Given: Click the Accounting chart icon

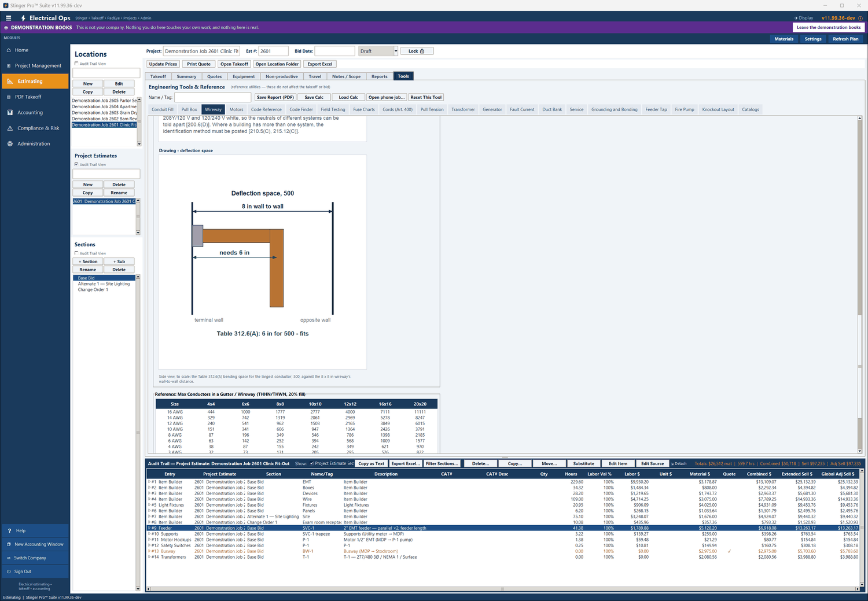Looking at the screenshot, I should tap(9, 113).
